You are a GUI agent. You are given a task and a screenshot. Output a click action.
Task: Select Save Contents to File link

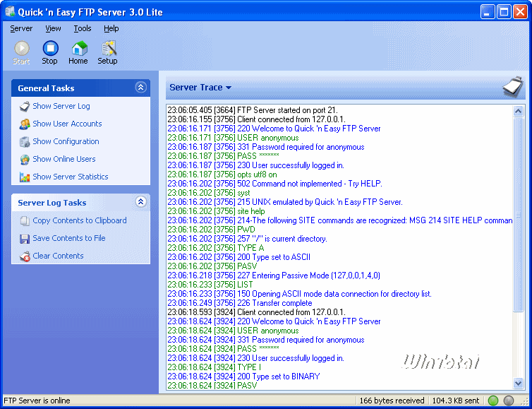click(69, 239)
